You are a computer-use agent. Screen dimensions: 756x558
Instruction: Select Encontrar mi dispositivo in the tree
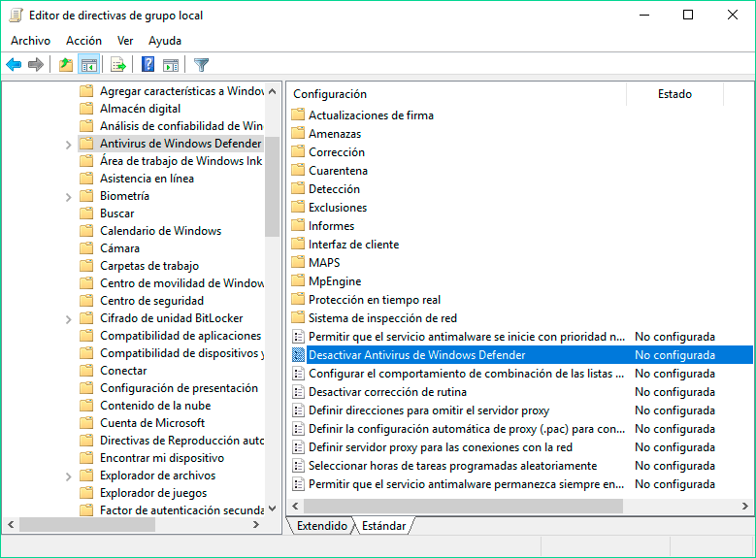[x=161, y=458]
